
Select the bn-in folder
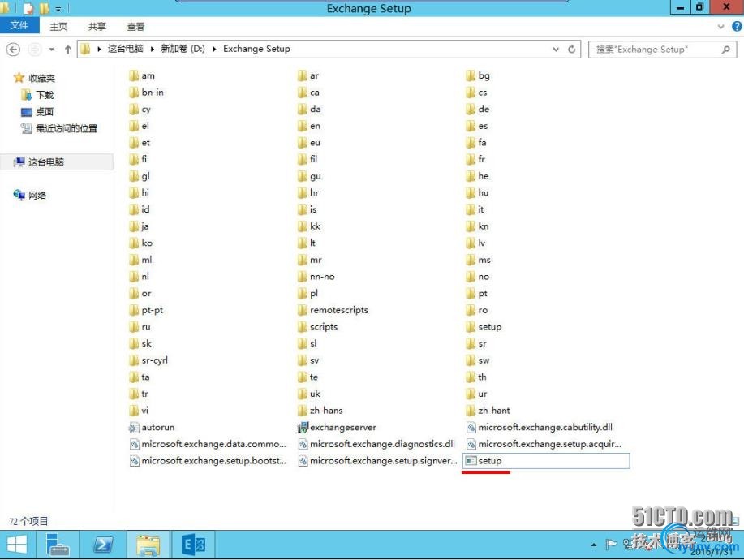(x=147, y=93)
